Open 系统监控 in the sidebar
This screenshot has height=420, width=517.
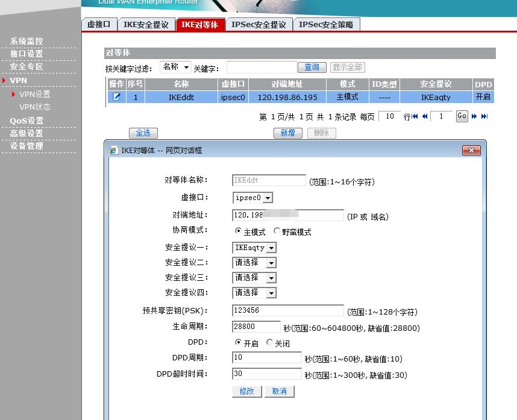27,41
